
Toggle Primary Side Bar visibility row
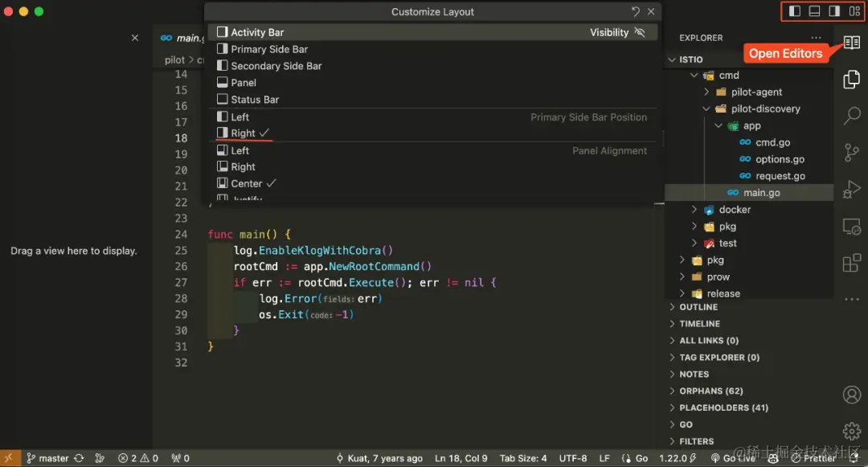tap(432, 49)
